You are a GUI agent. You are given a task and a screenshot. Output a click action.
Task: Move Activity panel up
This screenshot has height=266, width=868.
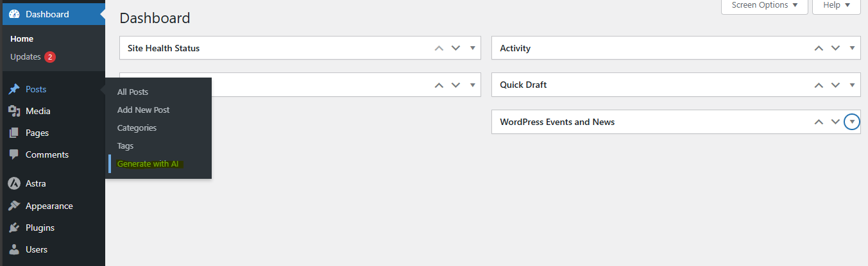819,48
